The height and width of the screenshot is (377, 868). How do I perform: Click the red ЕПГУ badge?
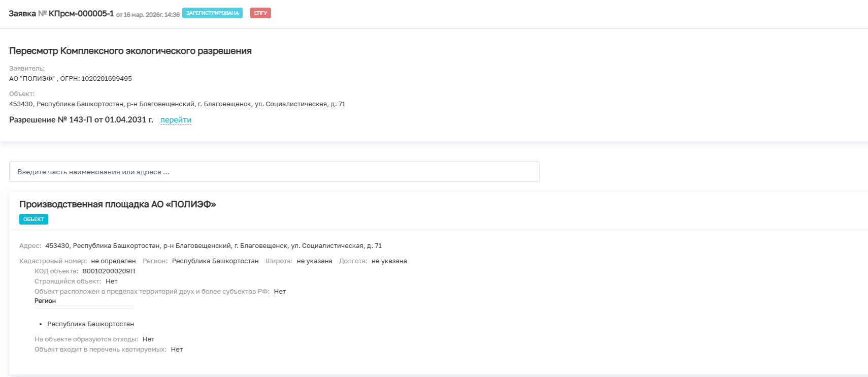click(260, 13)
